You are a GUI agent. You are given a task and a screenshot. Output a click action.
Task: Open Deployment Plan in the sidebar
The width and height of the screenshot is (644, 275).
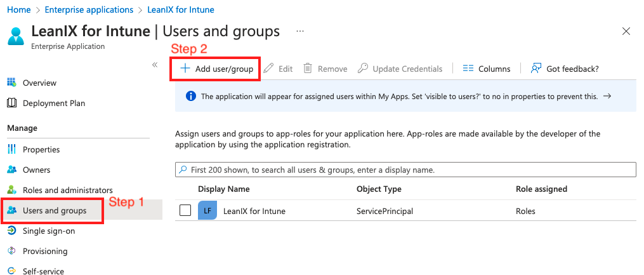click(x=54, y=103)
